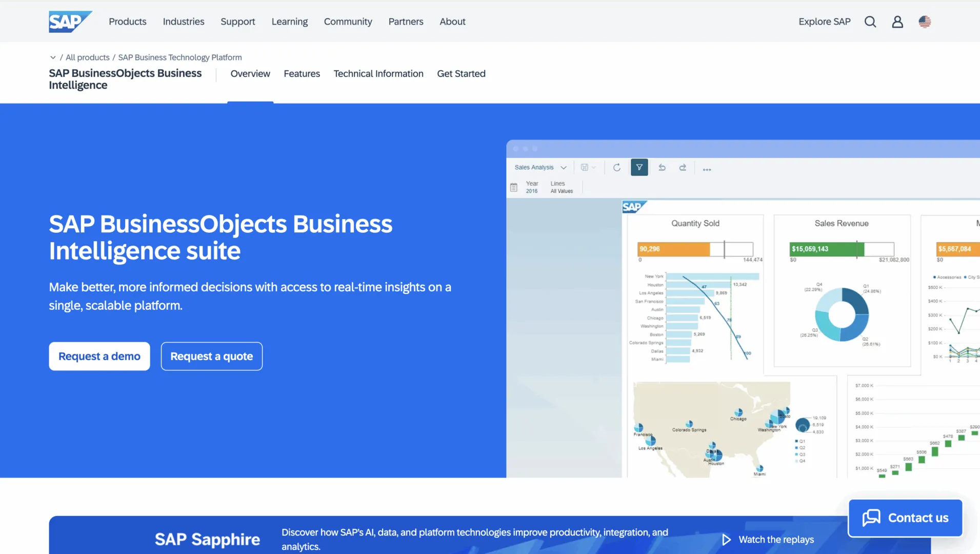The width and height of the screenshot is (980, 554).
Task: Click the Watch the replays link
Action: click(x=776, y=540)
